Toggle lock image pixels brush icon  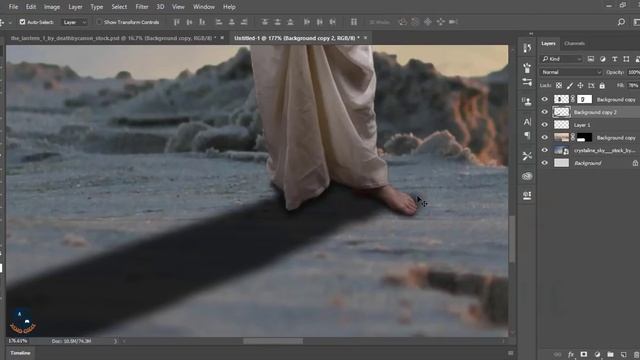tap(570, 86)
